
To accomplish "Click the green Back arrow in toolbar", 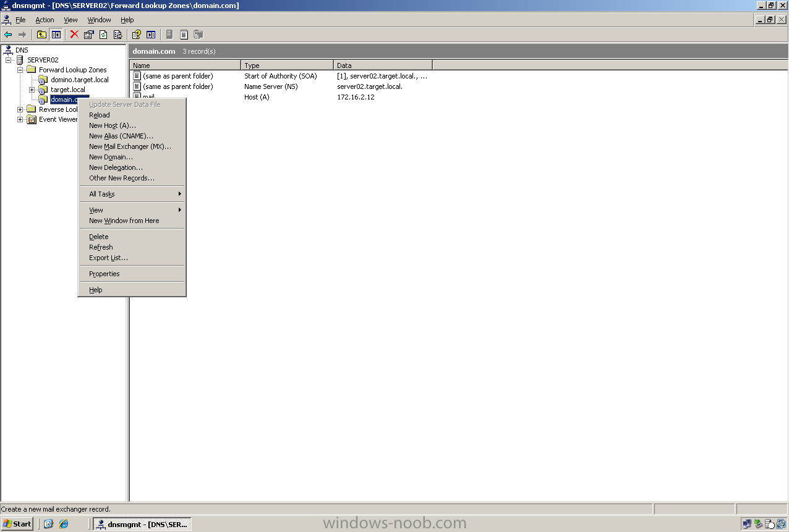I will point(8,35).
